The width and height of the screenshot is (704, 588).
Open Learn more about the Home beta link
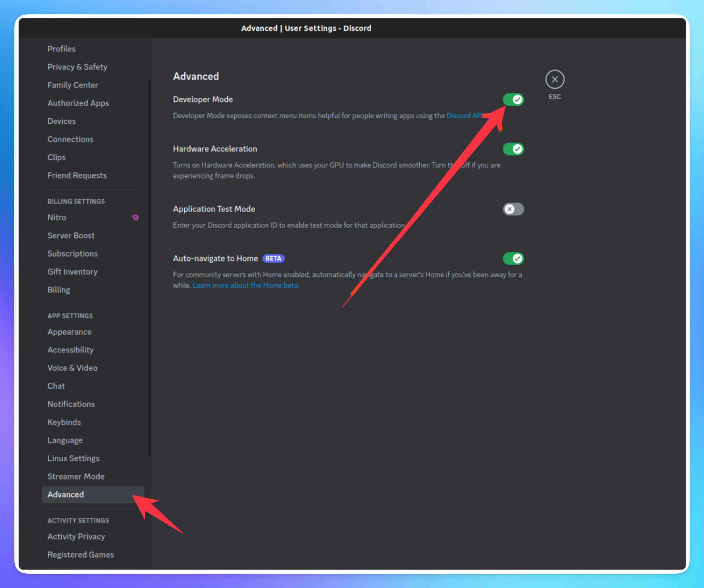coord(246,285)
